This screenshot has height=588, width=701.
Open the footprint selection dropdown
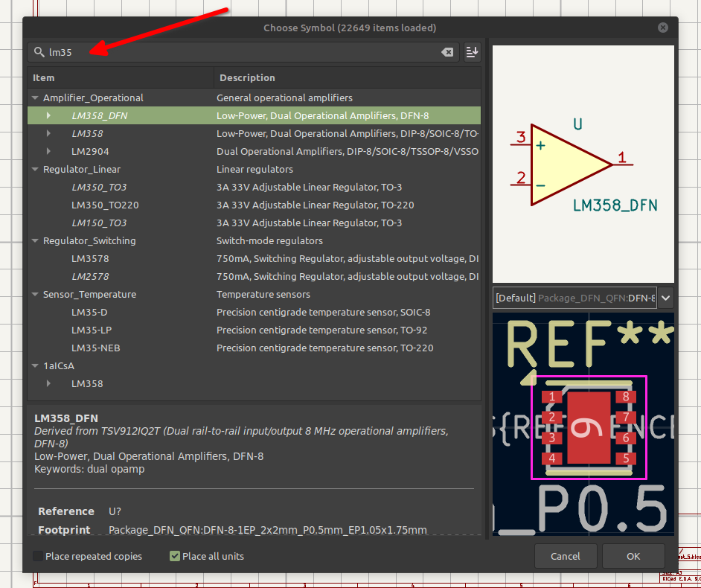pyautogui.click(x=666, y=298)
